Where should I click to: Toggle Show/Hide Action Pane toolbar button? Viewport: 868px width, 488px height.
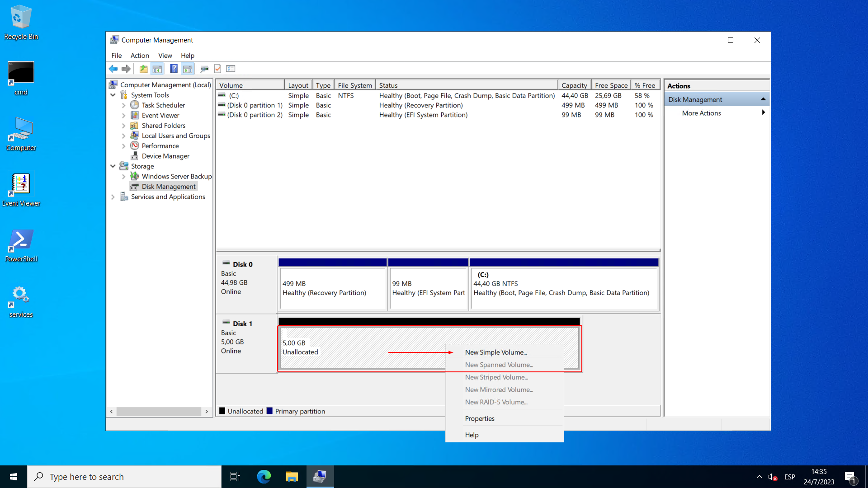click(188, 69)
